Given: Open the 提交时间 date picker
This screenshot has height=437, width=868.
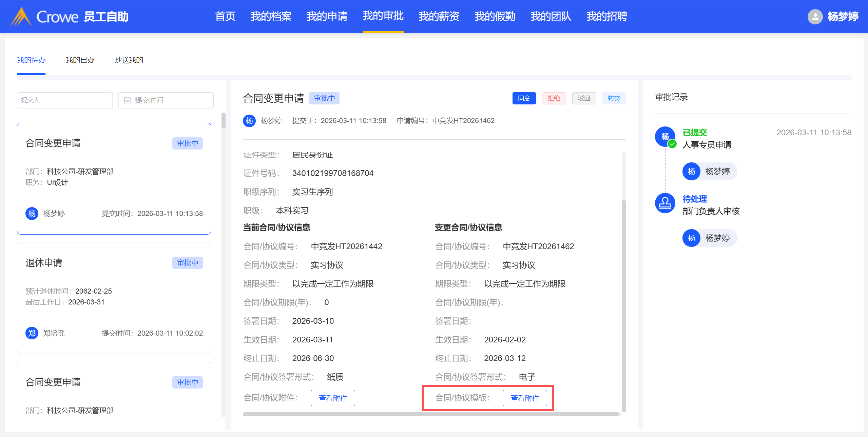Looking at the screenshot, I should pyautogui.click(x=166, y=100).
